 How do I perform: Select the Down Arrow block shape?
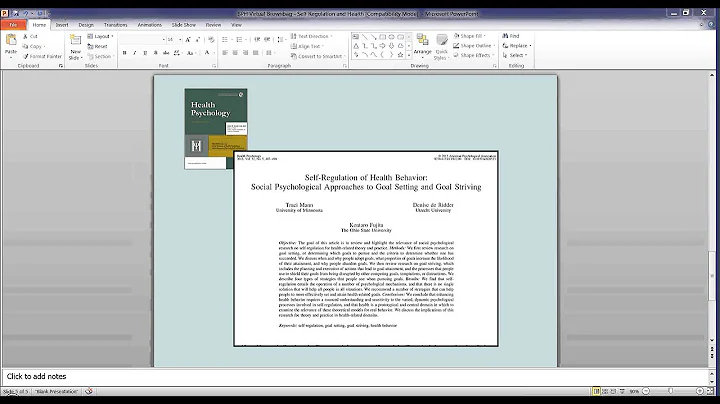(x=391, y=46)
